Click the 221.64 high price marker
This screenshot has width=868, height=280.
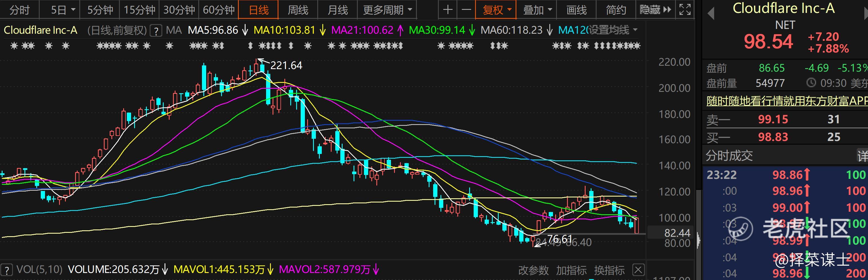coord(286,65)
